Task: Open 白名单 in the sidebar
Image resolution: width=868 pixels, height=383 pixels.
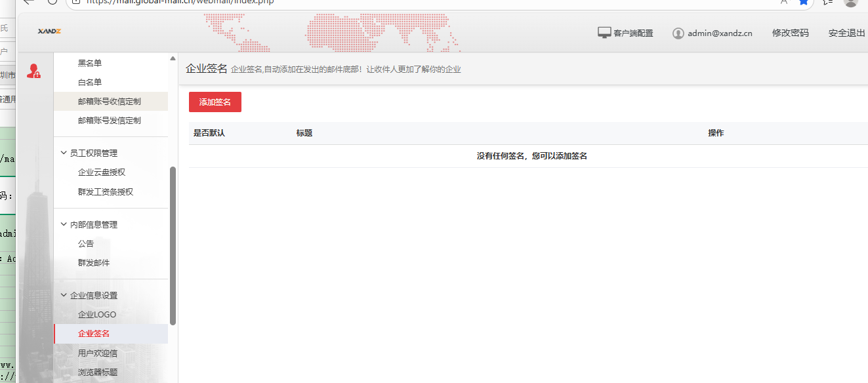Action: 90,82
